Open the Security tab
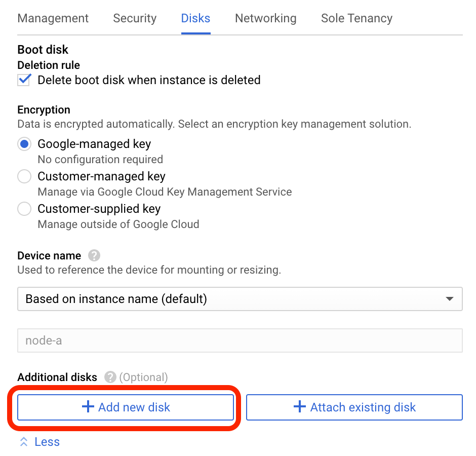This screenshot has width=476, height=456. click(135, 18)
